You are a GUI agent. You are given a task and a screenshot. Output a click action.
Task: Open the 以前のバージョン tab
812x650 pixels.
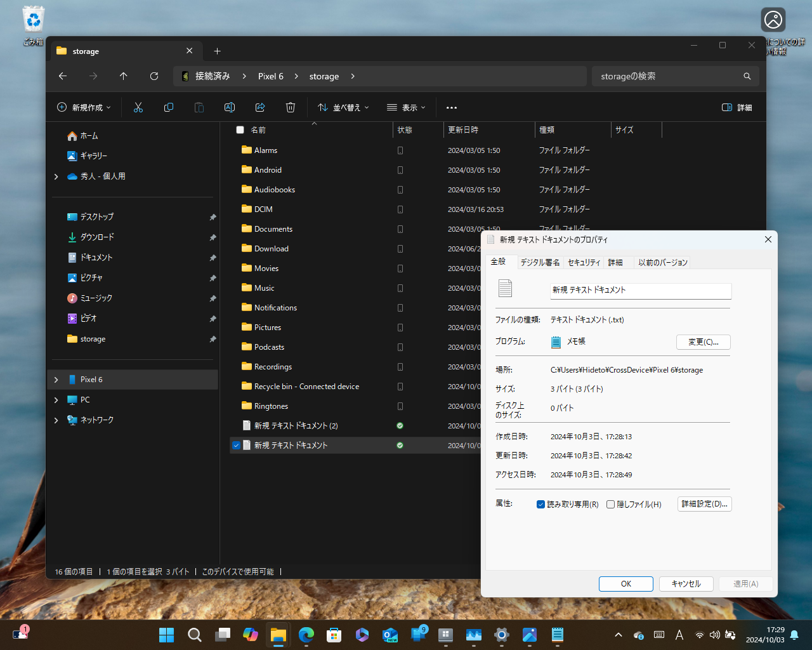662,262
